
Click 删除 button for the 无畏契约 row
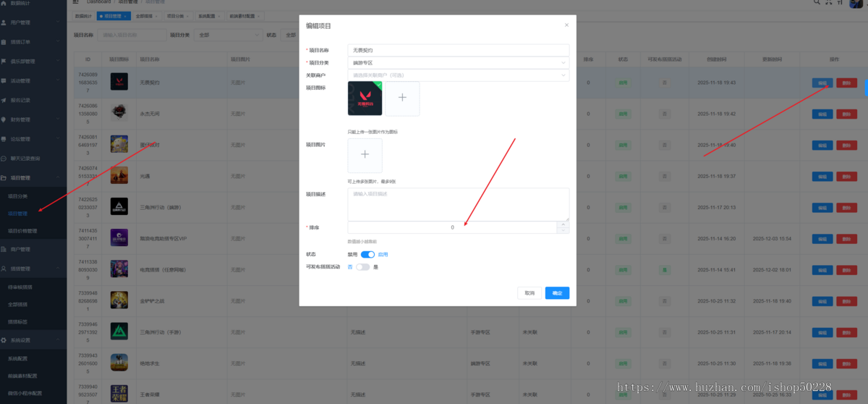tap(846, 83)
